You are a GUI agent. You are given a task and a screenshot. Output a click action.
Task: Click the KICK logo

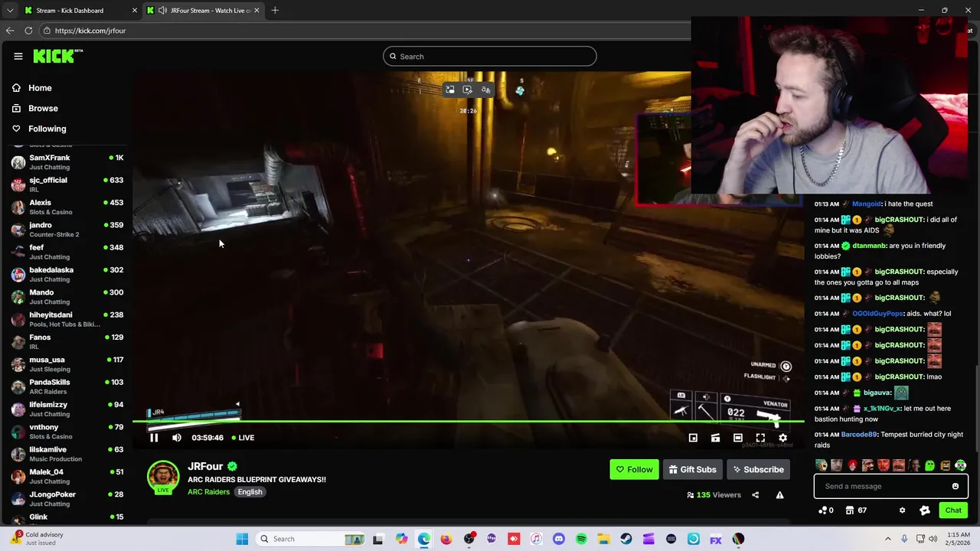[57, 56]
